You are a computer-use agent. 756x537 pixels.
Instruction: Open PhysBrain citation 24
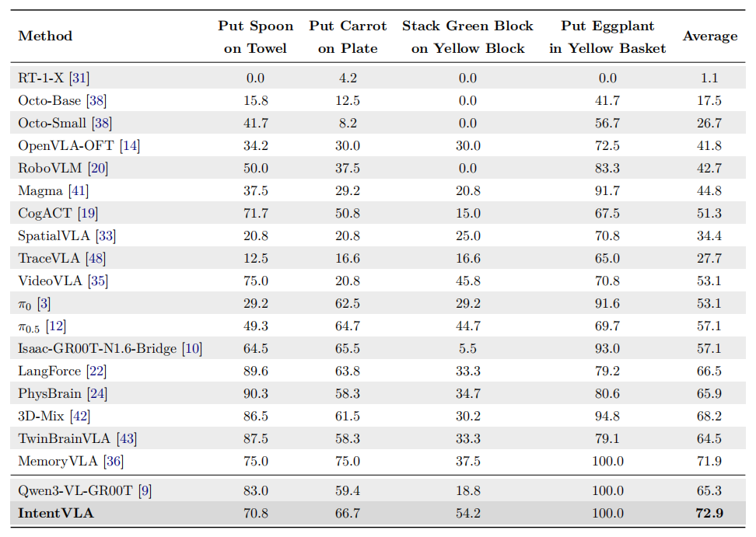(x=97, y=394)
